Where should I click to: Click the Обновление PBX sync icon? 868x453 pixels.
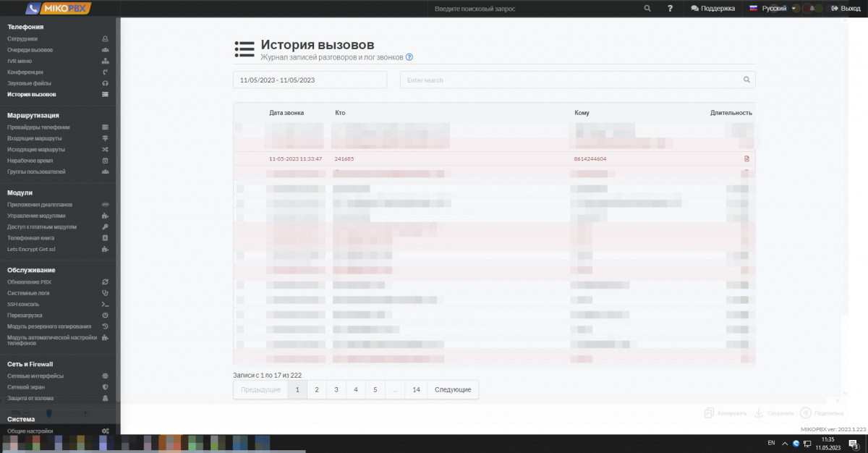coord(106,282)
